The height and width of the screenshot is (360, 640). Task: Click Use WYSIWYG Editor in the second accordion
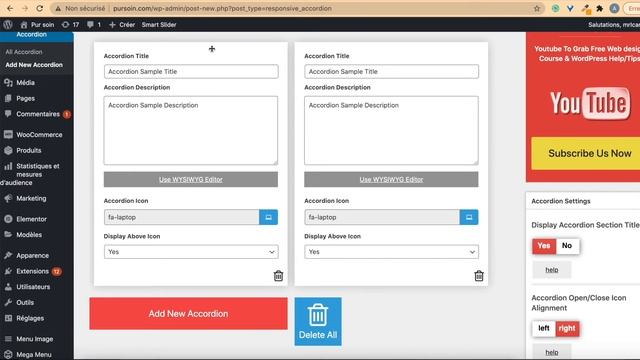coord(391,180)
